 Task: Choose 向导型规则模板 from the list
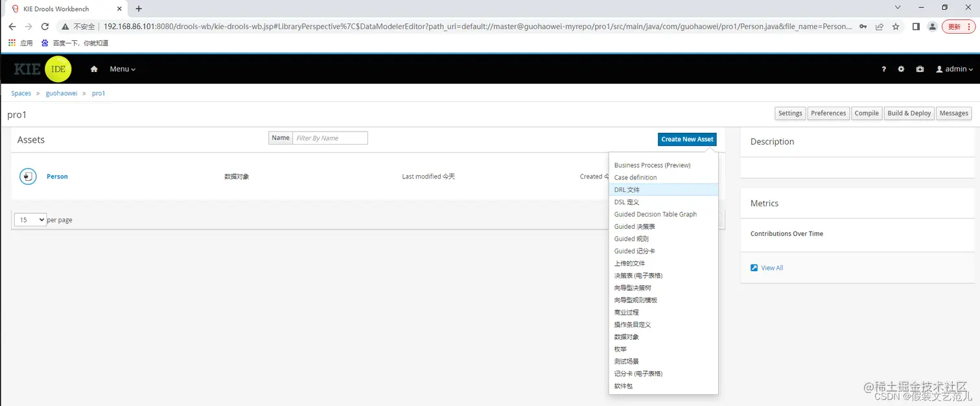click(x=664, y=300)
